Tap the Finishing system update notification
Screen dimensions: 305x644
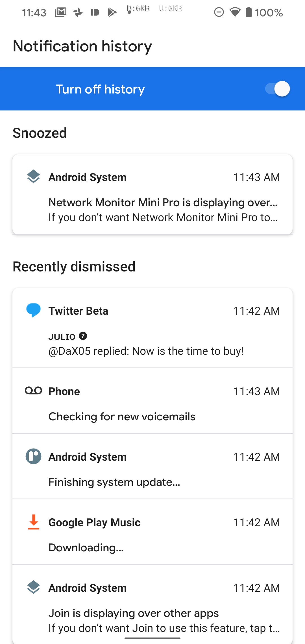[x=152, y=469]
